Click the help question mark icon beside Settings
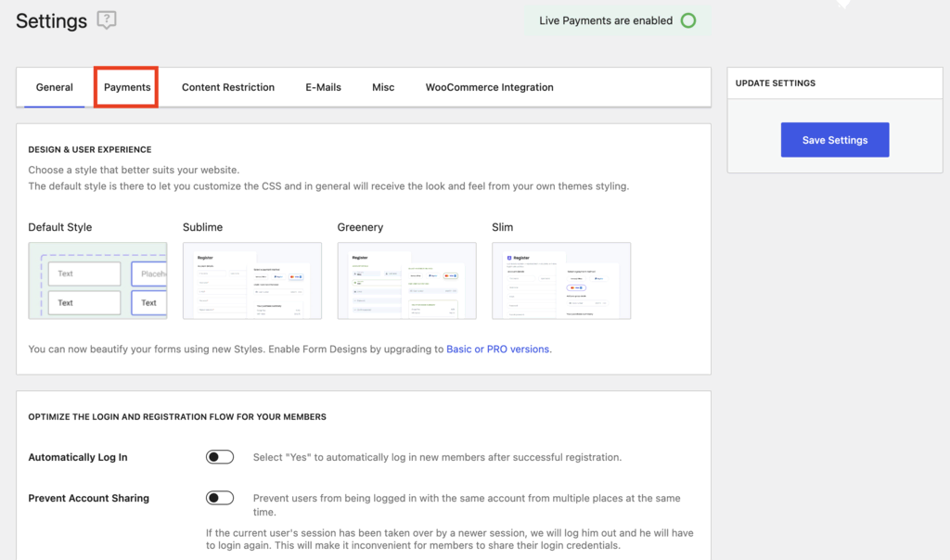This screenshot has width=950, height=560. pyautogui.click(x=106, y=19)
